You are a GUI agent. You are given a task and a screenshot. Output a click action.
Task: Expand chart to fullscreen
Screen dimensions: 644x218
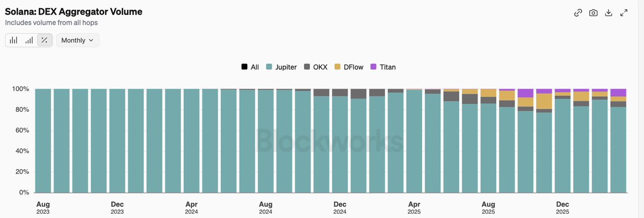pos(624,13)
